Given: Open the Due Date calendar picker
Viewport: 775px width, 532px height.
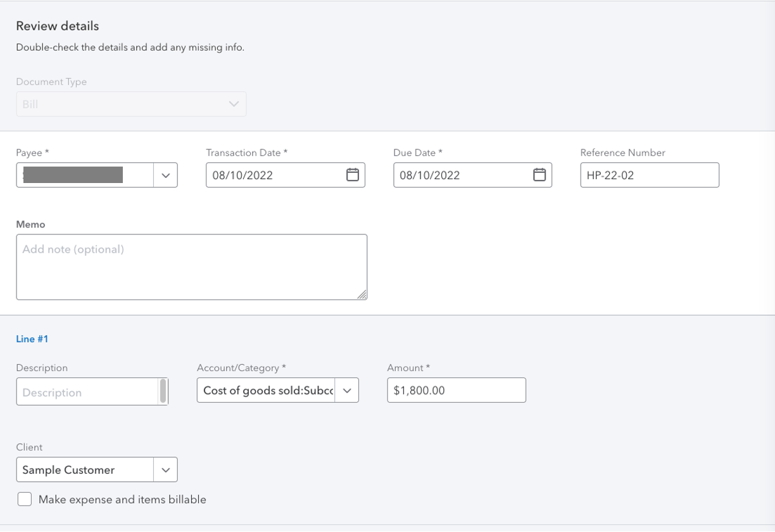Looking at the screenshot, I should click(x=539, y=175).
